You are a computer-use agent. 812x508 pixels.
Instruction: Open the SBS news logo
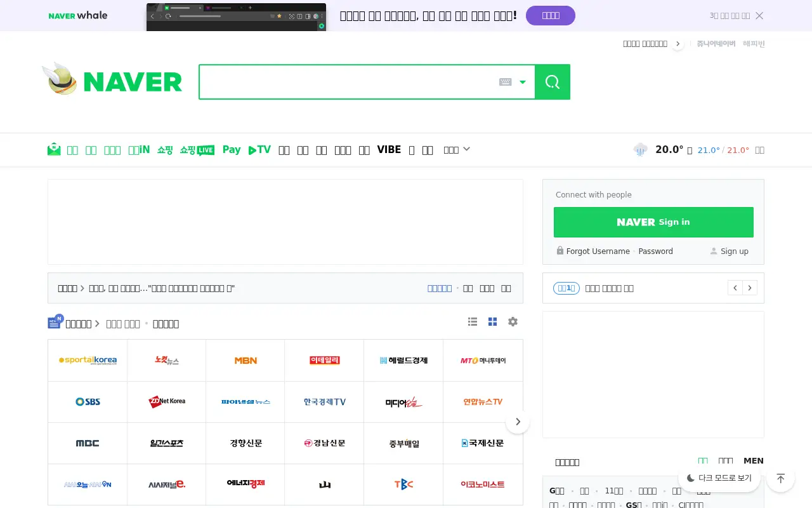click(88, 402)
